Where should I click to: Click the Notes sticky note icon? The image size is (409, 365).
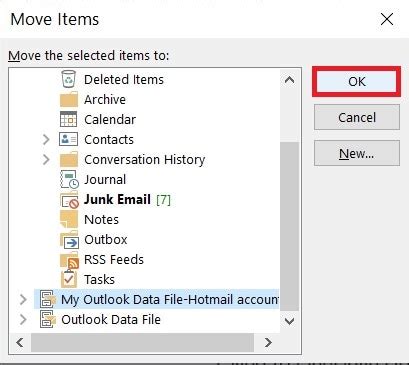(x=69, y=219)
